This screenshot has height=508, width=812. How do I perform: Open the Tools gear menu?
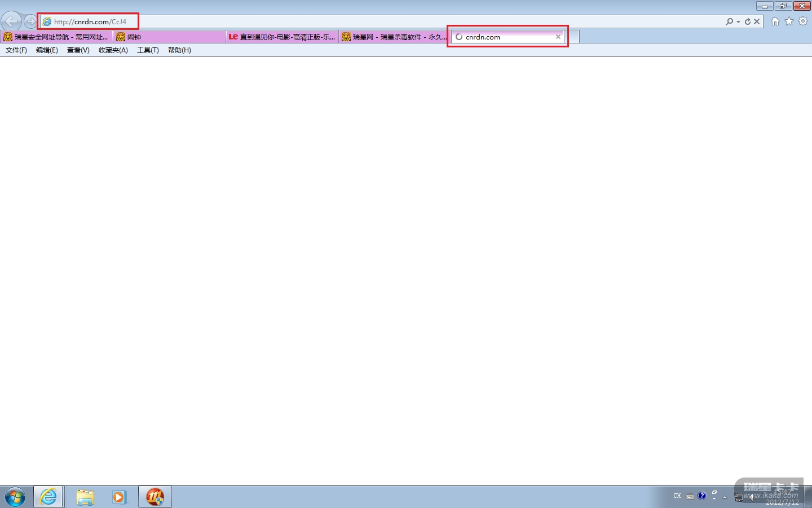(x=804, y=21)
